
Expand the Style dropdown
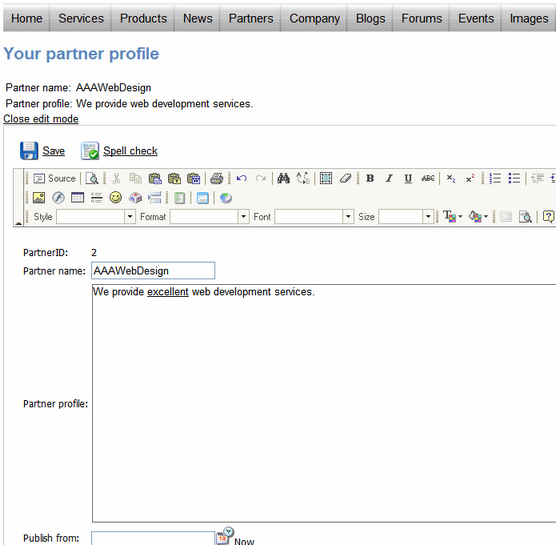[130, 217]
